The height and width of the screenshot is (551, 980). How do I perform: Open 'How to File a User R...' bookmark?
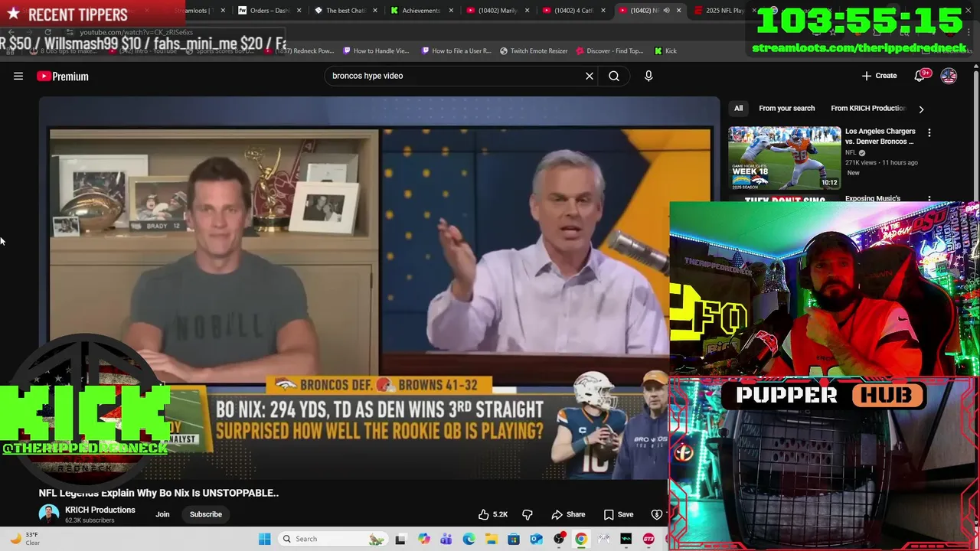pos(456,51)
